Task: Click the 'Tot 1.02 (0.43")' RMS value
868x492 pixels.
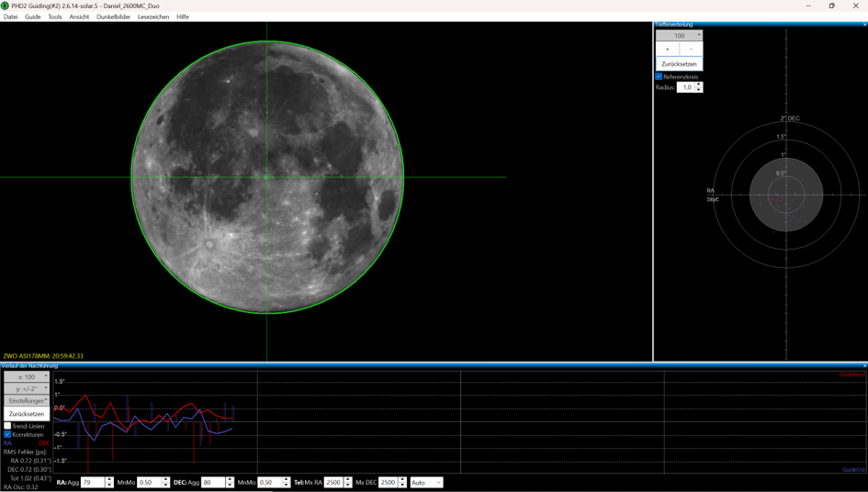Action: [31, 478]
